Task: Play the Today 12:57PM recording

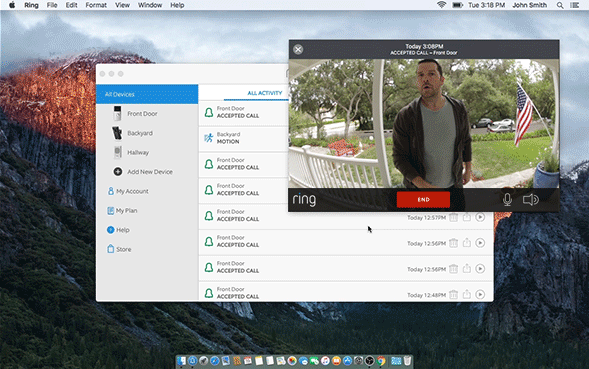Action: click(x=480, y=217)
